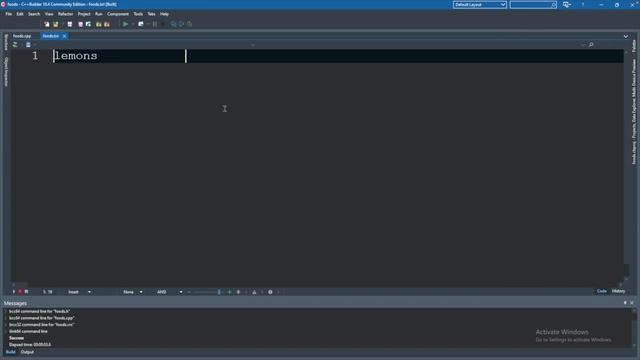Open the Object Inspector side panel tab
Image resolution: width=640 pixels, height=360 pixels.
(6, 72)
